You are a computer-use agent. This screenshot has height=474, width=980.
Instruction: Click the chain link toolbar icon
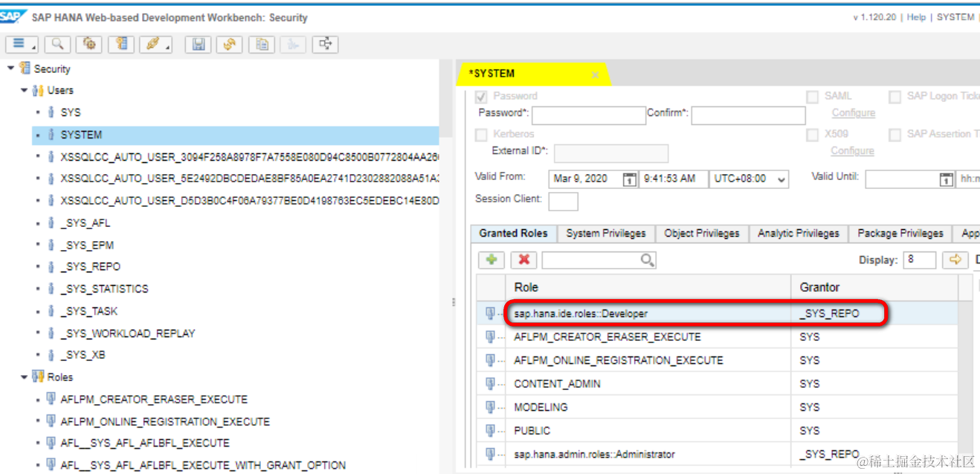(156, 44)
